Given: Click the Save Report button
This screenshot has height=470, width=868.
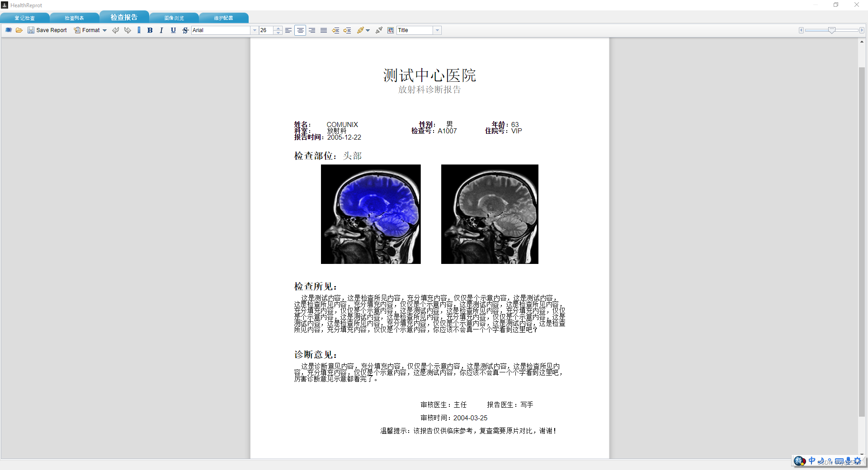Looking at the screenshot, I should click(x=47, y=30).
